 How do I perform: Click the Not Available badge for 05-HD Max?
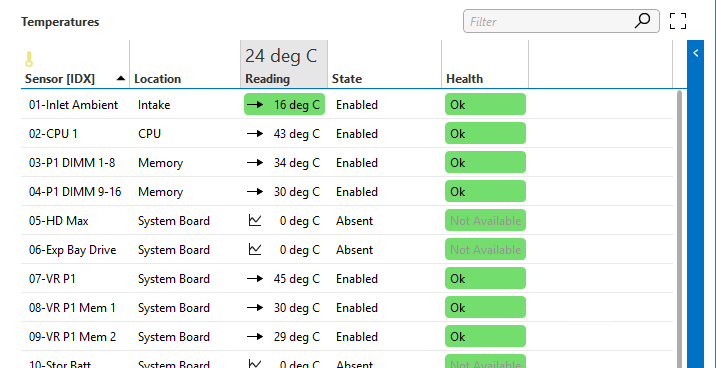click(x=485, y=221)
